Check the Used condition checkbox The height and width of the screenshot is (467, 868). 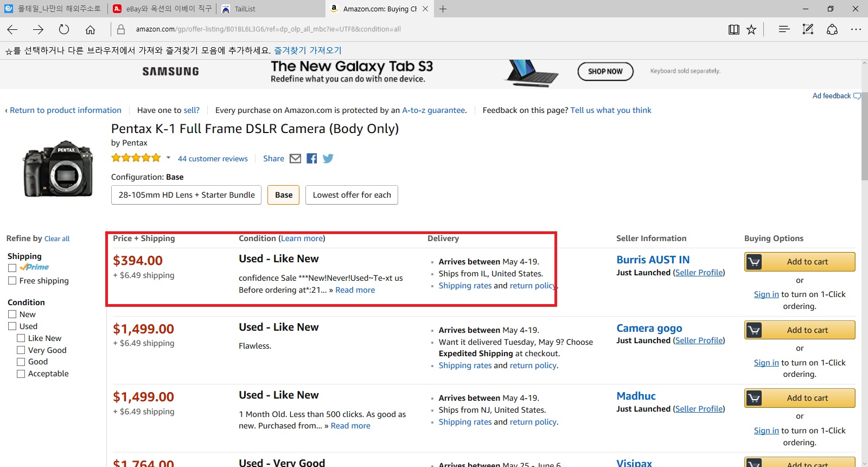point(12,326)
